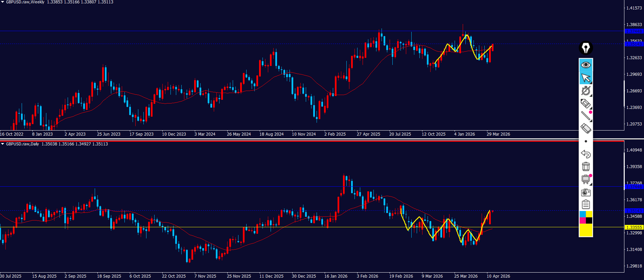Select the straight line drawing tool

pos(586,116)
